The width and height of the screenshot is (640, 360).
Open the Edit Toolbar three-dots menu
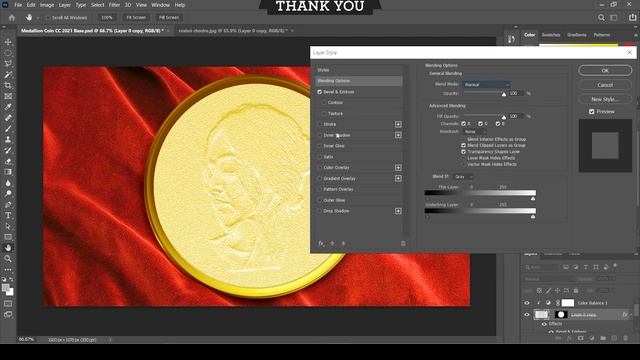pyautogui.click(x=8, y=270)
